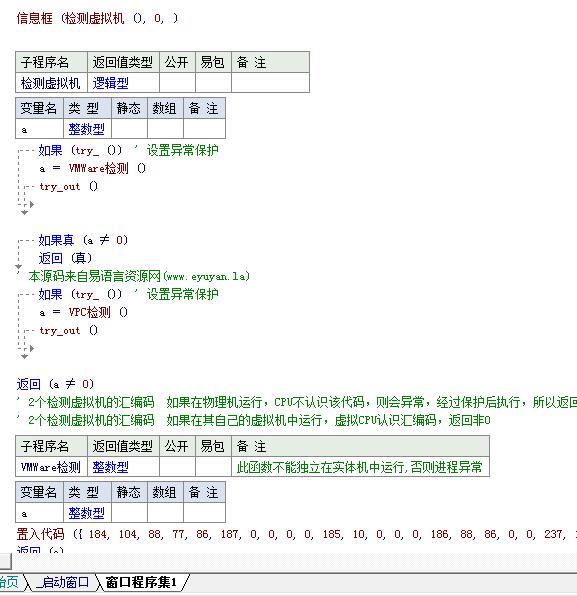Toggle 易包 cell for 检测虚拟机 subroutine

(213, 82)
